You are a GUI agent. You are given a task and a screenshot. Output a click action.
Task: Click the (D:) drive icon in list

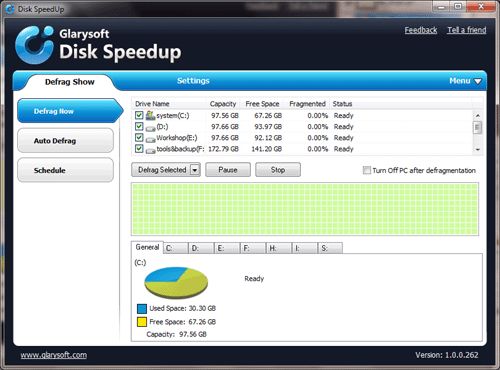click(151, 128)
